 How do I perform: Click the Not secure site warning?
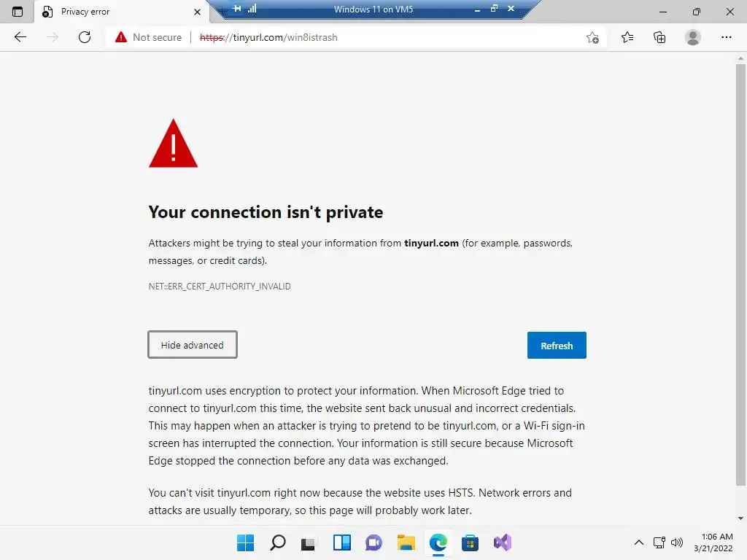(149, 37)
